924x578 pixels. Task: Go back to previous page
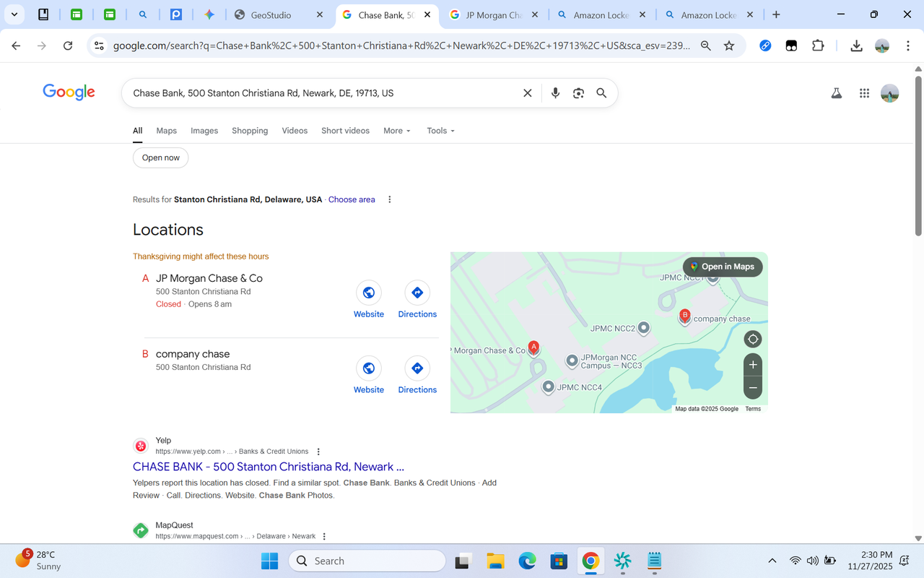coord(16,46)
